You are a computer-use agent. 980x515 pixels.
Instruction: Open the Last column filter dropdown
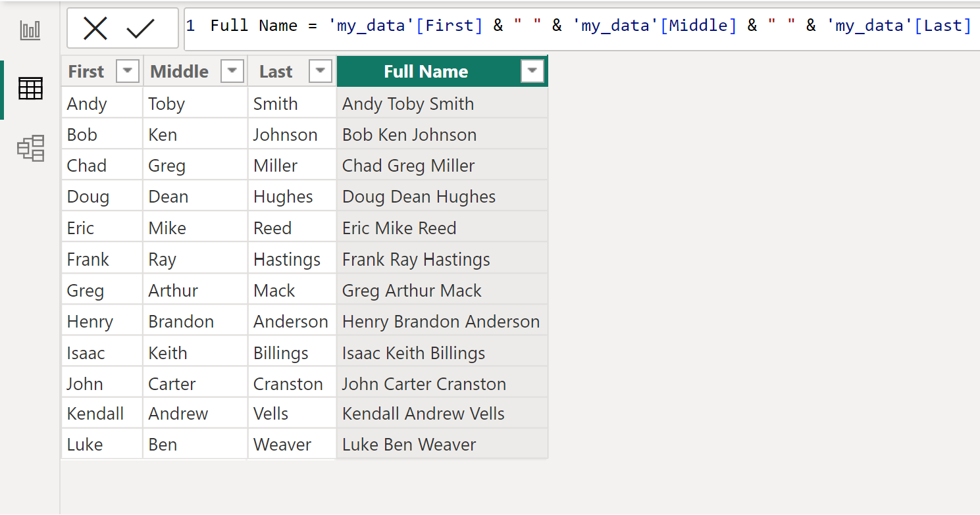[321, 71]
